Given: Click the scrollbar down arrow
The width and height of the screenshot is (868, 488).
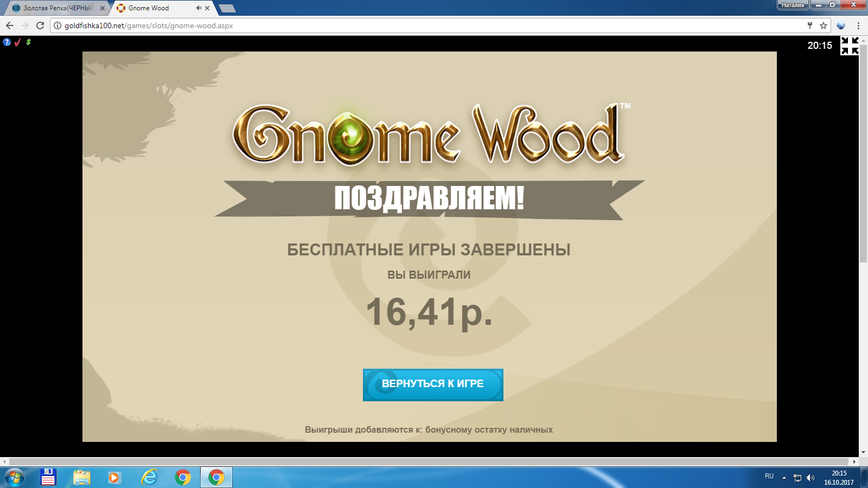Looking at the screenshot, I should click(x=863, y=452).
